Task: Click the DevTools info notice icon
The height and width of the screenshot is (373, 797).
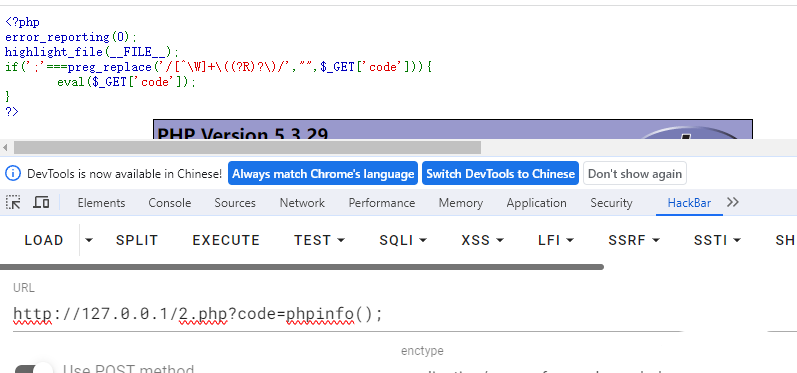Action: tap(13, 174)
